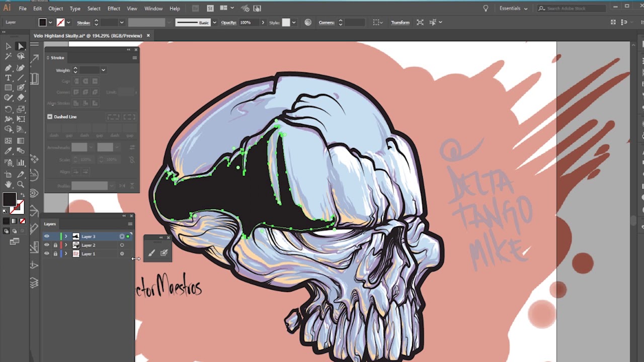Open the File menu
The height and width of the screenshot is (362, 644).
(23, 9)
